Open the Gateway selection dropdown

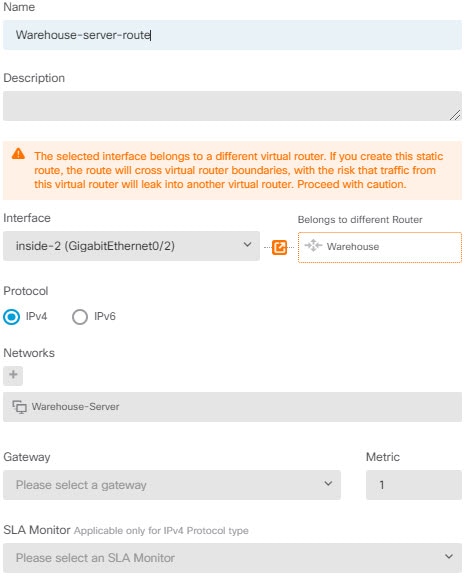(172, 485)
